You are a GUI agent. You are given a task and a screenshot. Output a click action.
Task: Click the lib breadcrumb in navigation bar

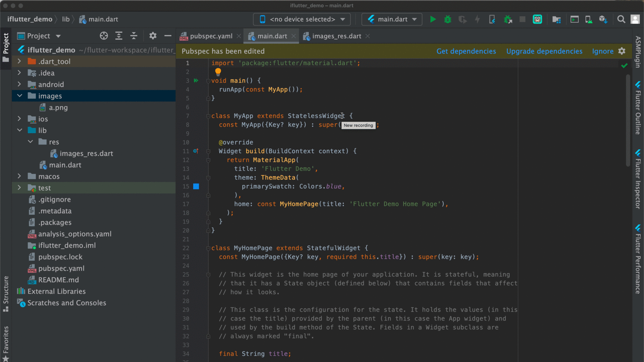click(66, 19)
